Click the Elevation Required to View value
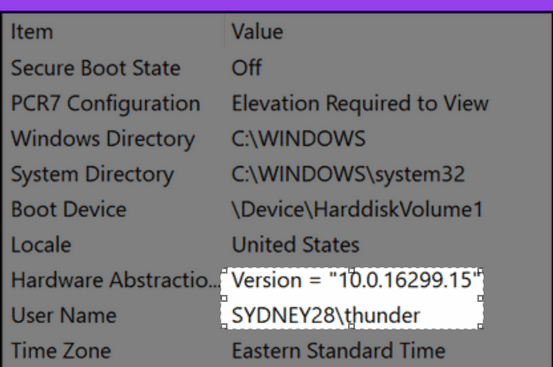553x367 pixels. click(x=360, y=103)
